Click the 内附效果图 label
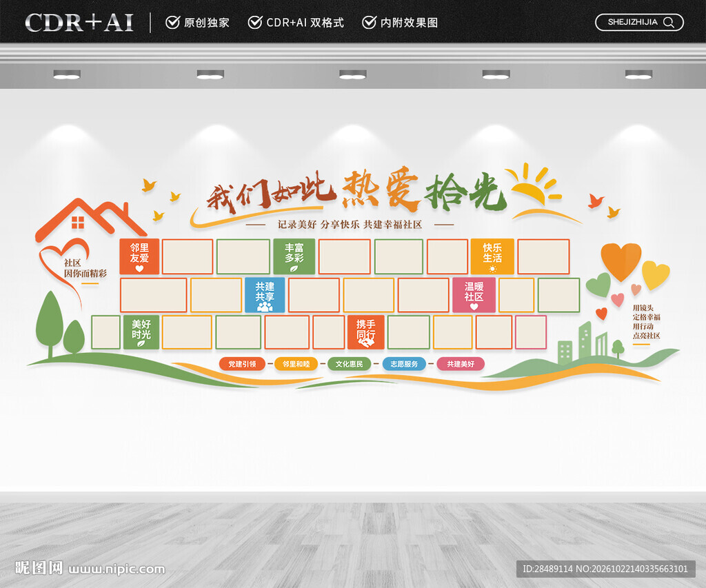706x588 pixels. pyautogui.click(x=409, y=23)
